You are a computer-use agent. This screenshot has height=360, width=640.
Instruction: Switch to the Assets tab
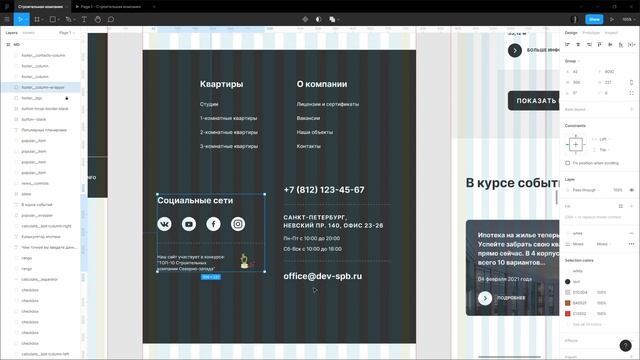pyautogui.click(x=28, y=33)
